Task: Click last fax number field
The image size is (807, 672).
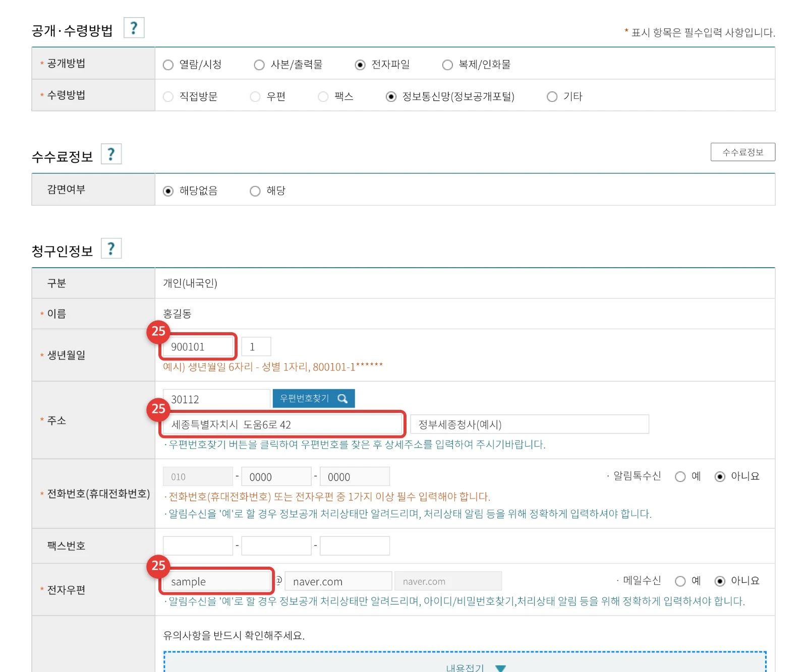Action: pos(355,546)
